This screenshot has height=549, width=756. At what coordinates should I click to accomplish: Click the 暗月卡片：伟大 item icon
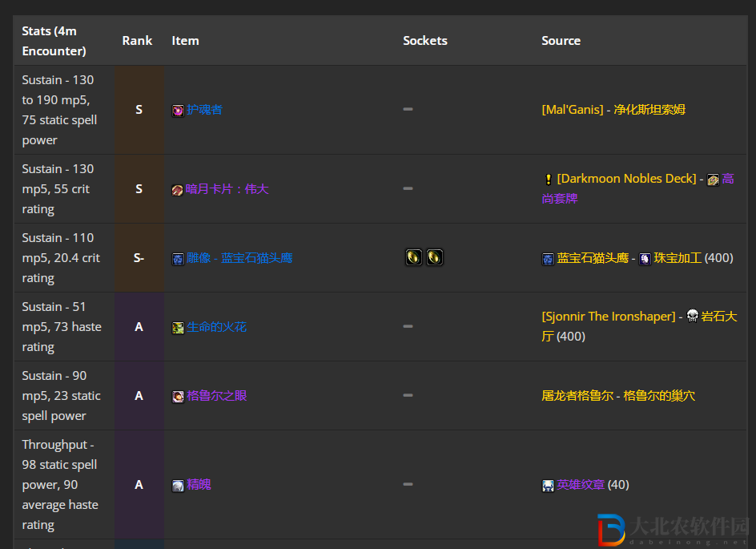tap(178, 190)
